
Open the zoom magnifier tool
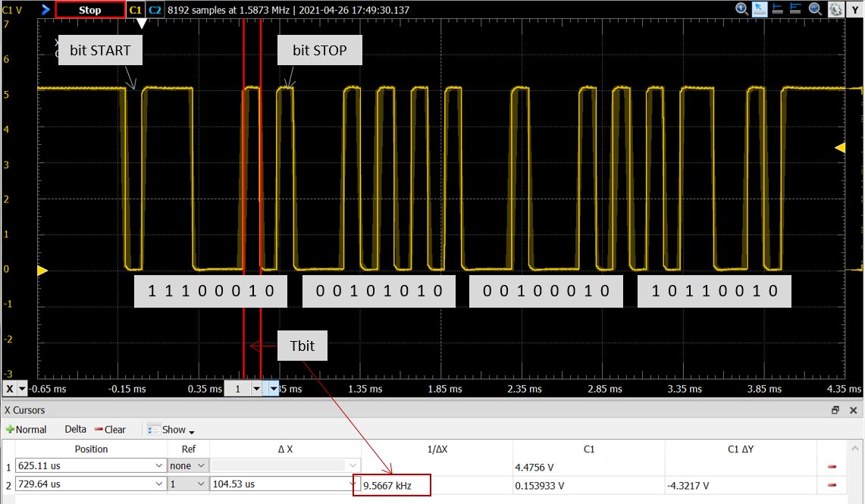pos(814,9)
